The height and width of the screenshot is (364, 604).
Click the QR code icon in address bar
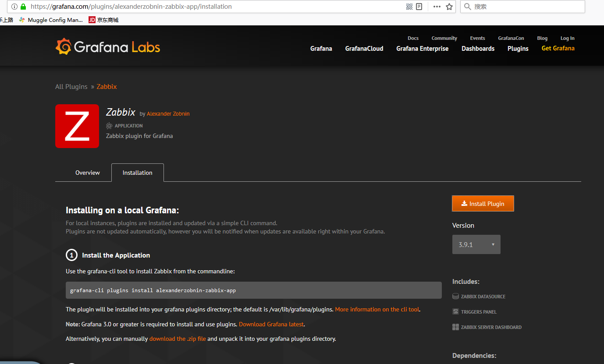point(409,7)
